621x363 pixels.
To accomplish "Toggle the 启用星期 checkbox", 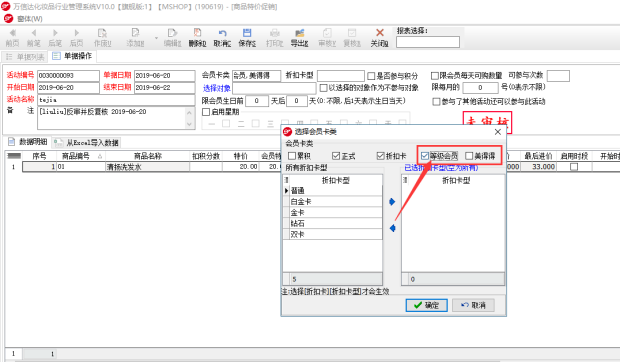I will [206, 112].
